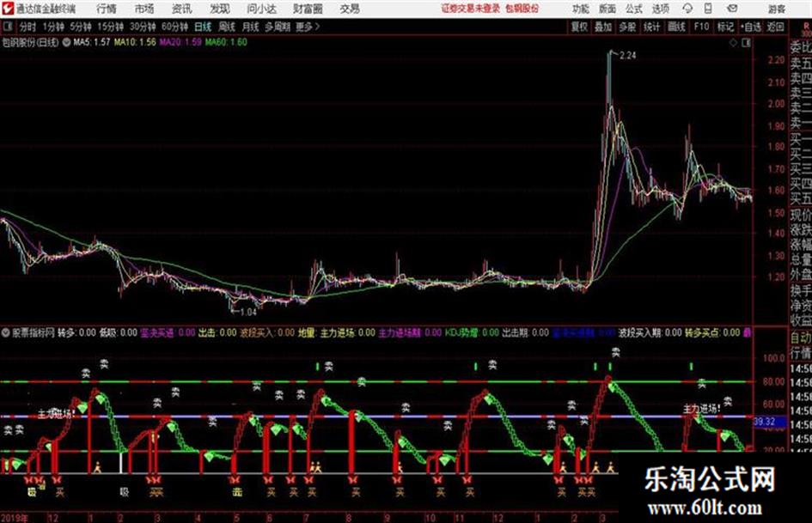Click the 游客 user account label
The width and height of the screenshot is (812, 523).
pyautogui.click(x=777, y=9)
